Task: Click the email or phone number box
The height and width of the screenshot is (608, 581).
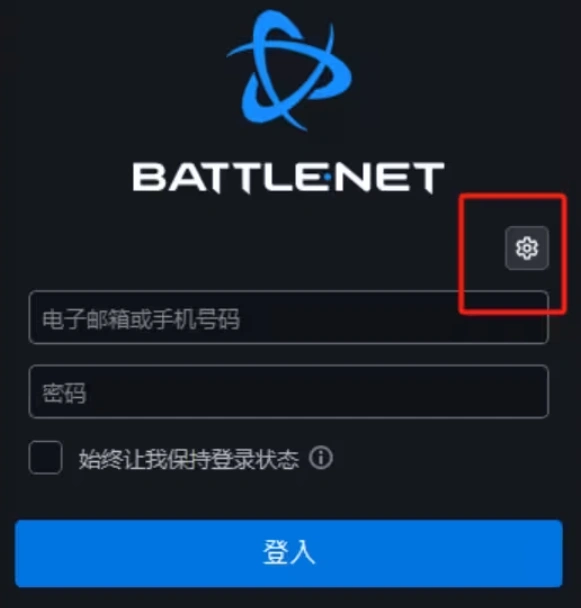Action: pos(289,317)
